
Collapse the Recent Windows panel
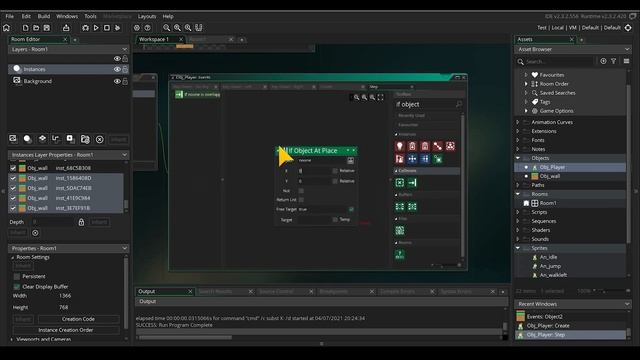(627, 304)
